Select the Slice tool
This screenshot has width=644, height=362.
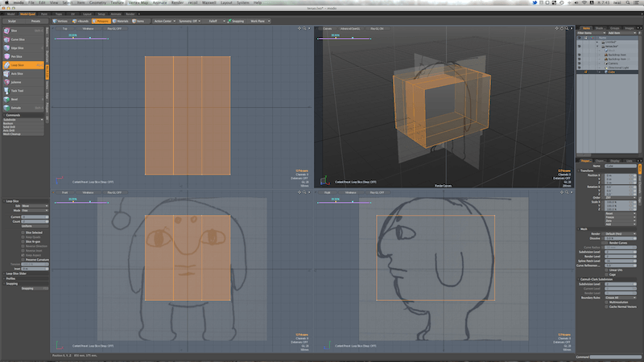click(23, 31)
